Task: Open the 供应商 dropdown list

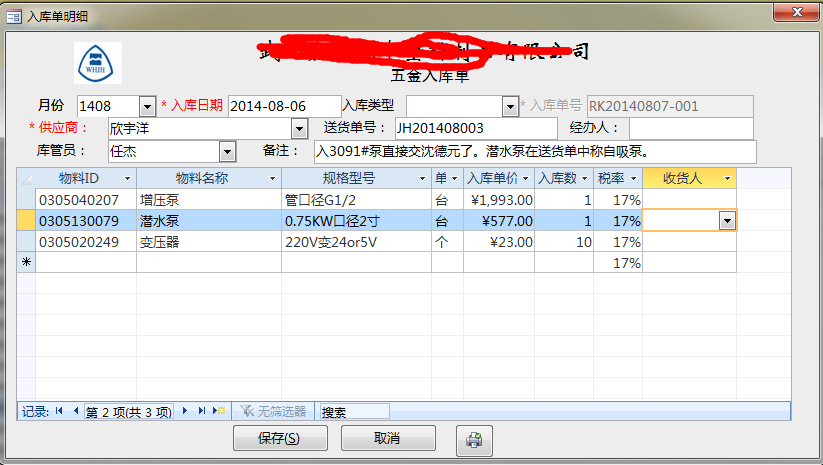Action: (x=299, y=129)
